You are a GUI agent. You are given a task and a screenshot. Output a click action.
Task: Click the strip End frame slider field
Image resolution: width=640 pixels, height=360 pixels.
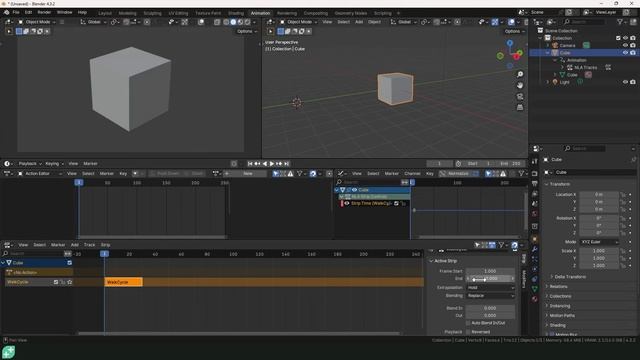click(490, 278)
